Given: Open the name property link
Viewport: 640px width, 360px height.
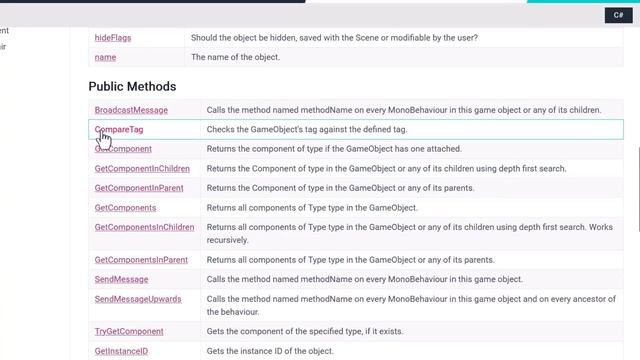Looking at the screenshot, I should (105, 57).
